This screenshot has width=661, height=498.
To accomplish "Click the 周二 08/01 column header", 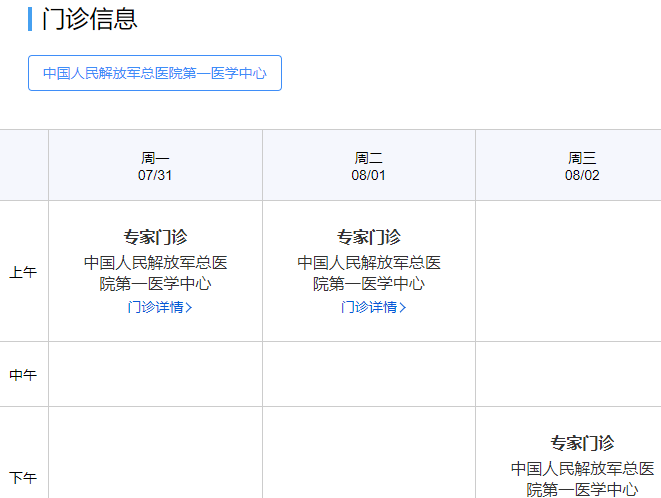I will [368, 166].
